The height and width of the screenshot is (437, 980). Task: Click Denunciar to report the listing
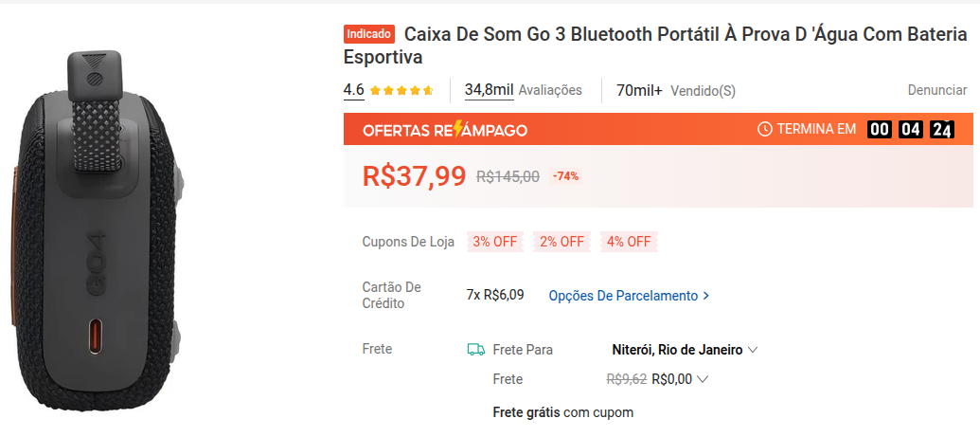(936, 90)
